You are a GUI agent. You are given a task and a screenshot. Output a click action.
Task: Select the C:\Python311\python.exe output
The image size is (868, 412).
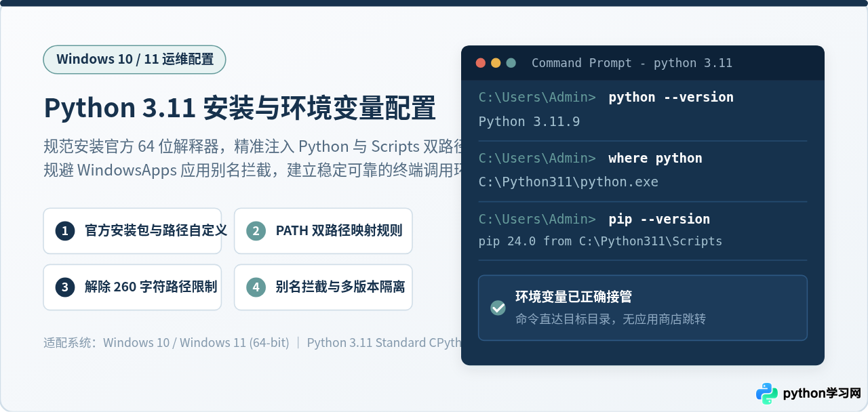tap(568, 182)
